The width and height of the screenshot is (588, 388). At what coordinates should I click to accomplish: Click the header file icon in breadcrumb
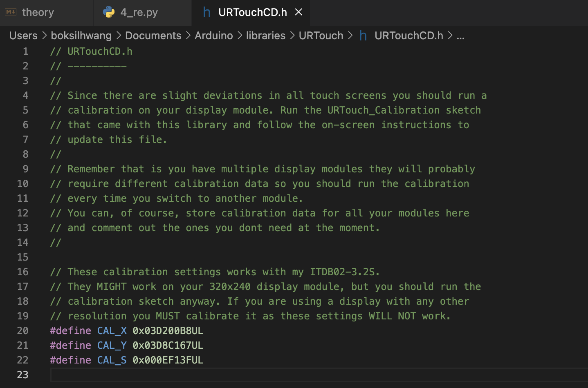[x=363, y=36]
